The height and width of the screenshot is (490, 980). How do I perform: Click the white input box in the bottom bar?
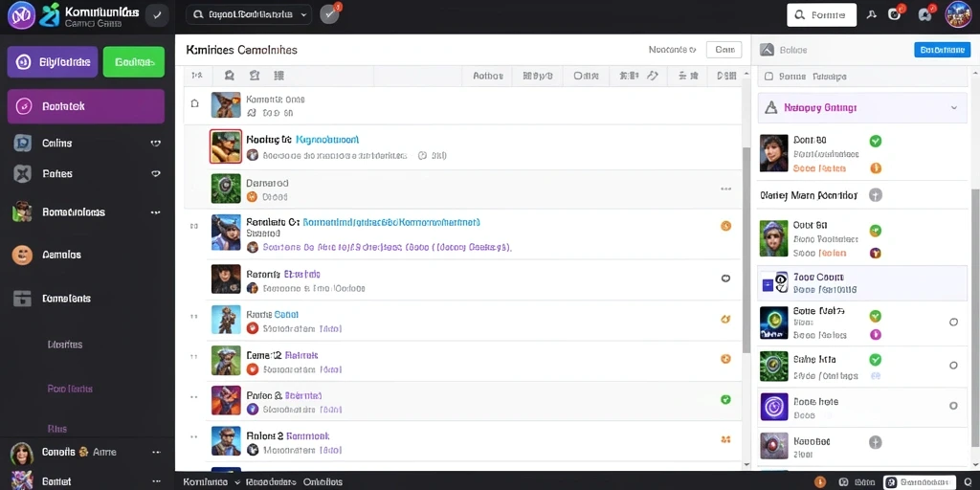[x=919, y=482]
